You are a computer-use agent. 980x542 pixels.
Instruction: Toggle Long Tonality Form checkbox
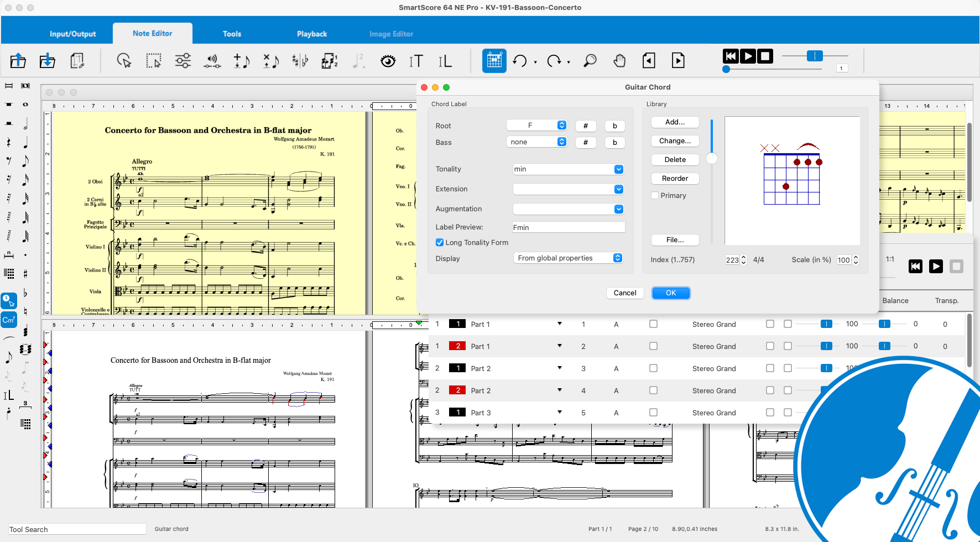pos(440,242)
